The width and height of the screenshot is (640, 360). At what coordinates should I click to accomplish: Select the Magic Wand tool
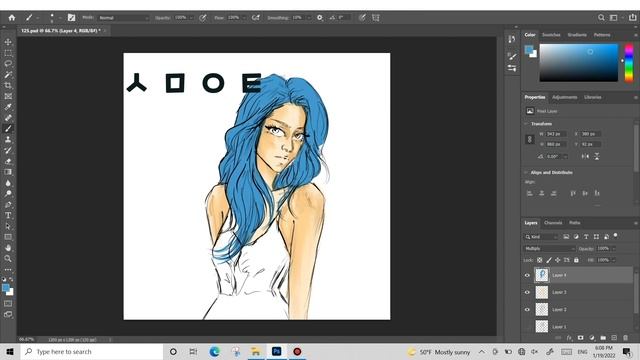pos(8,75)
